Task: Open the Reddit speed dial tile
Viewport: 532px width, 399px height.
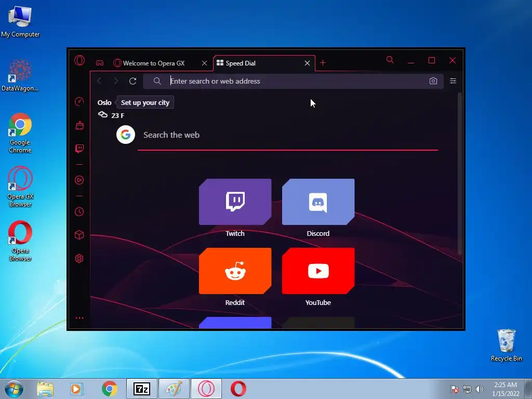Action: (x=235, y=271)
